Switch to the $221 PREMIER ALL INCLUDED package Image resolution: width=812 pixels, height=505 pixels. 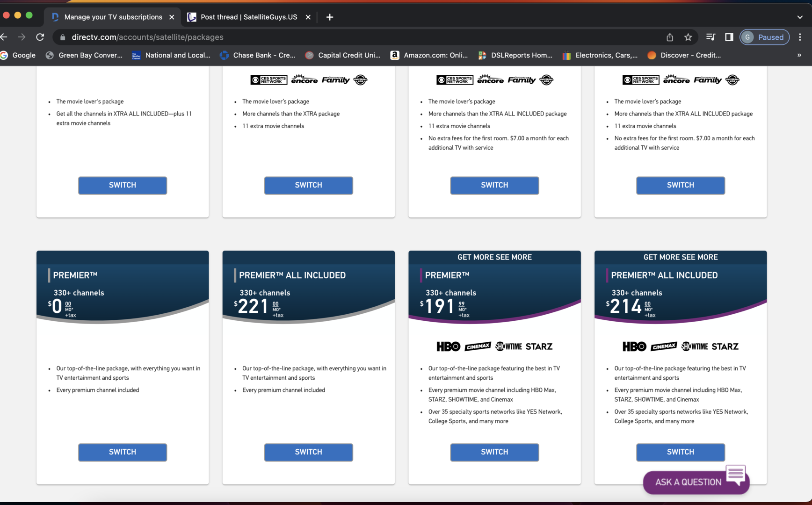click(309, 452)
